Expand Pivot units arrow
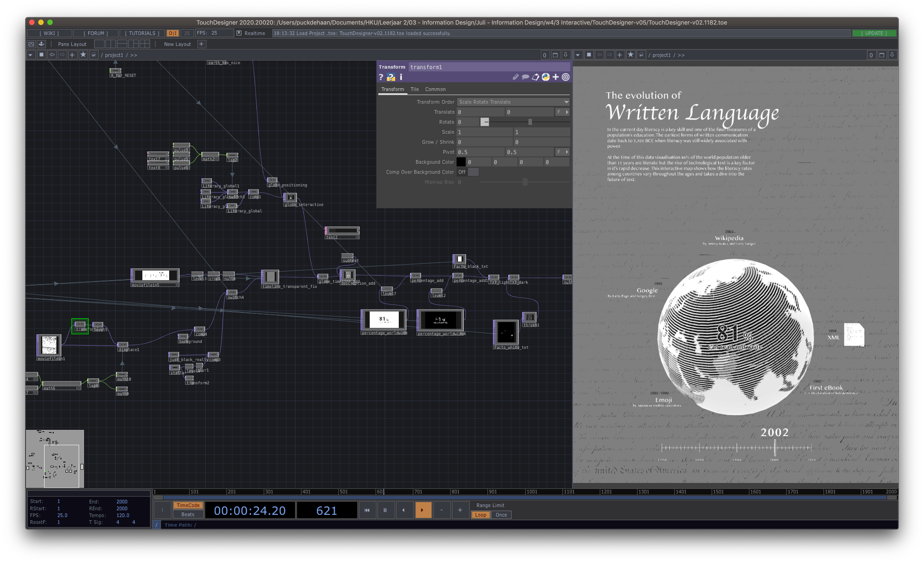Viewport: 924px width, 563px height. coord(567,152)
